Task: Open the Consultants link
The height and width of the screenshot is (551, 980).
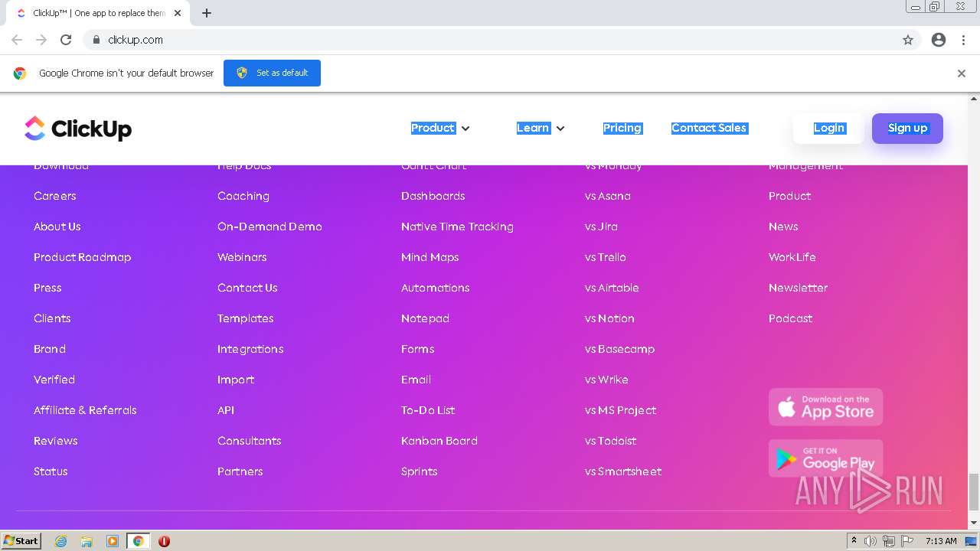Action: pyautogui.click(x=250, y=441)
